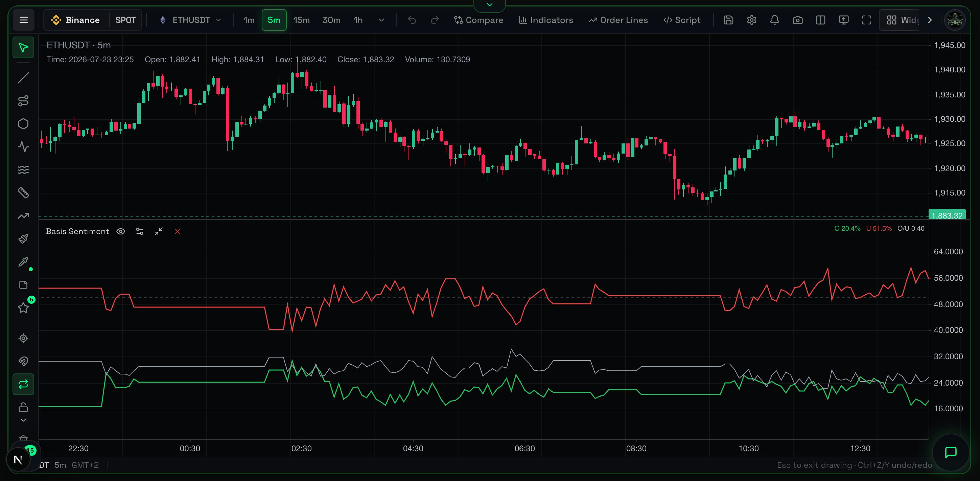The height and width of the screenshot is (481, 980).
Task: Select the hexagon shape tool
Action: 24,124
